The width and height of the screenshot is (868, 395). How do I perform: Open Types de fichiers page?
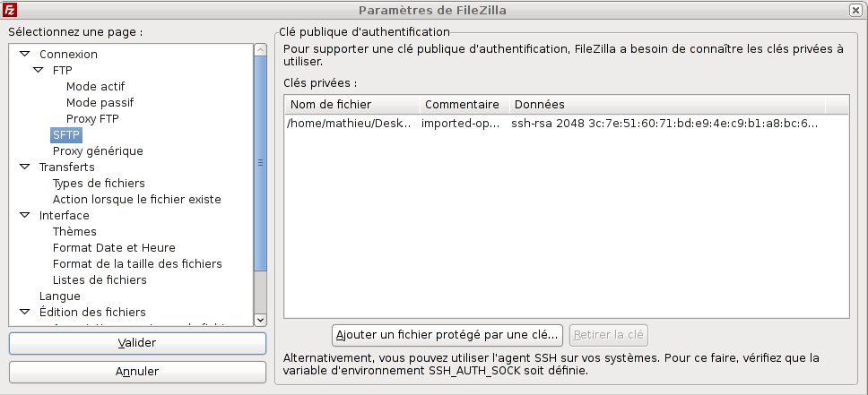[99, 183]
